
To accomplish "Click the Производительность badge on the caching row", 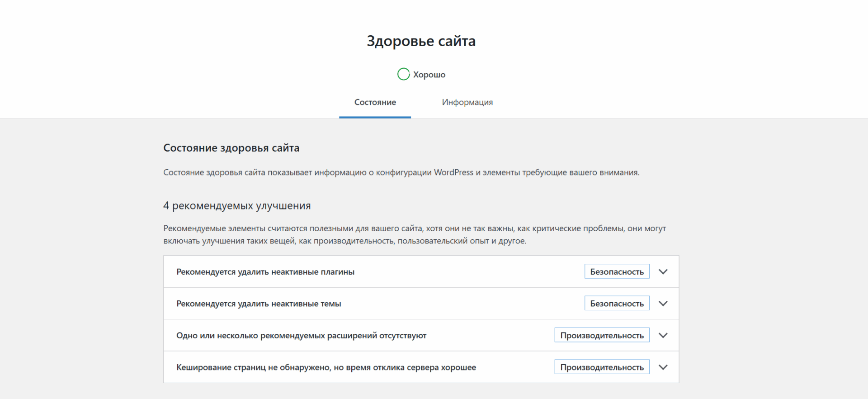I will (x=602, y=367).
